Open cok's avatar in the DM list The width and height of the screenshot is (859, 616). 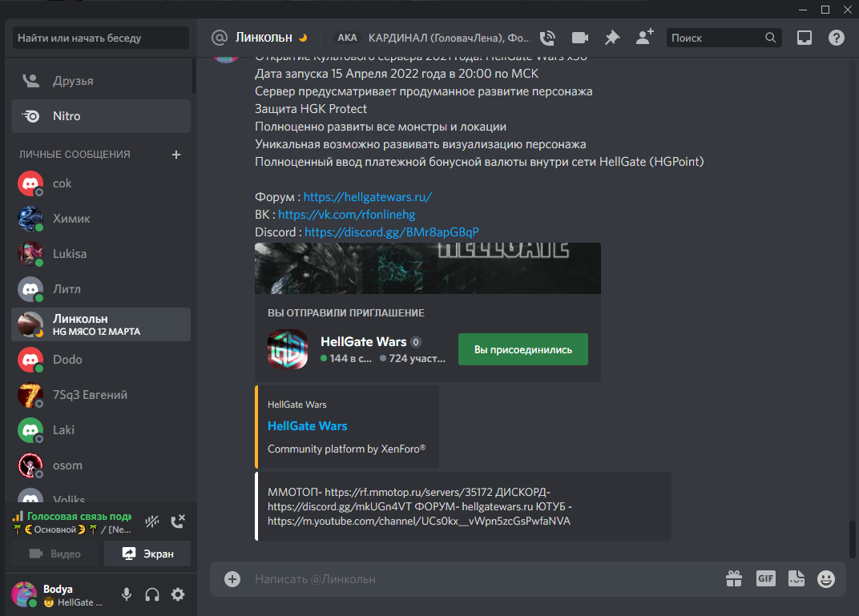(30, 183)
